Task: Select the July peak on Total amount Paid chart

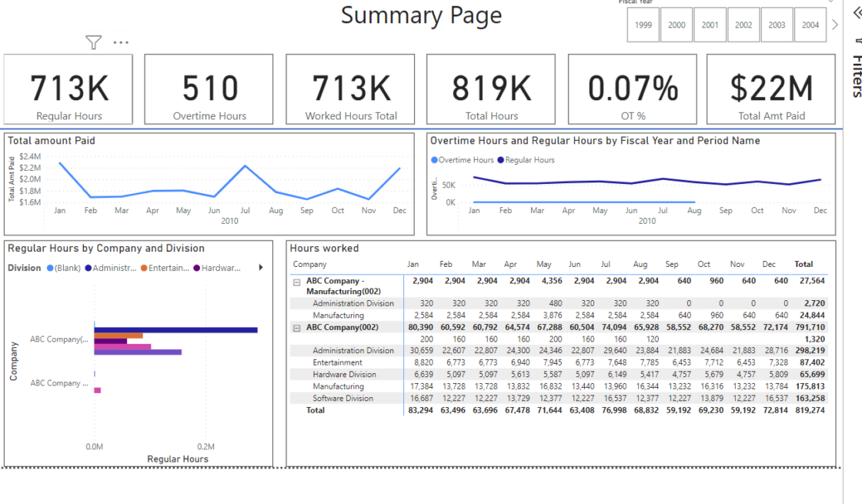Action: click(245, 167)
